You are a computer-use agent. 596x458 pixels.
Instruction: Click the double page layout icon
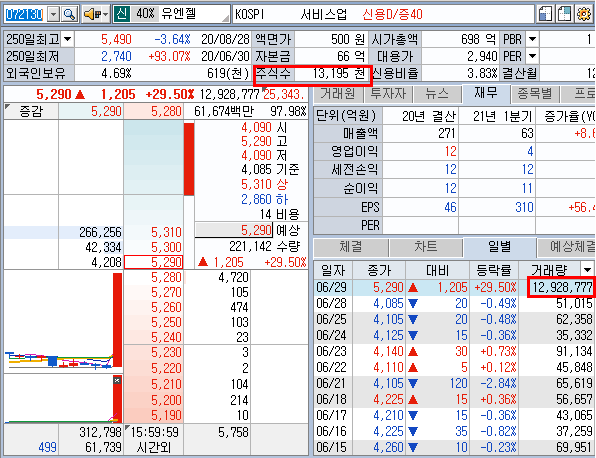pyautogui.click(x=564, y=14)
